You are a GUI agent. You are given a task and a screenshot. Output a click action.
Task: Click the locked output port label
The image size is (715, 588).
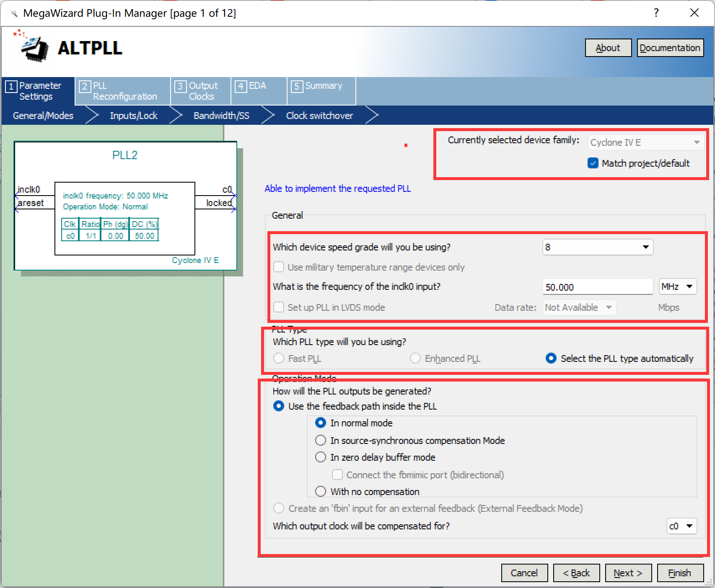(219, 203)
